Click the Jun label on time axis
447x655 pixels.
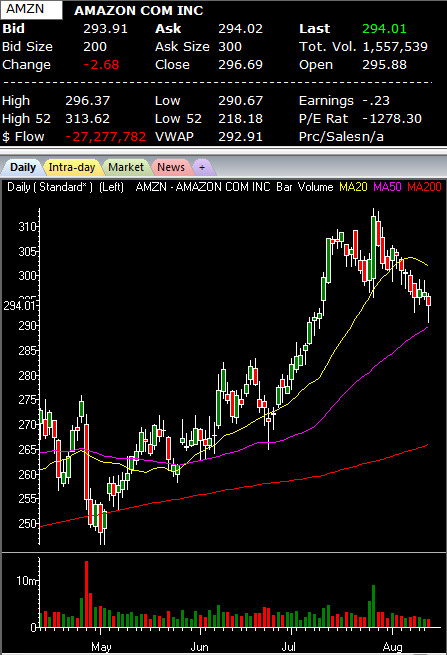coord(199,647)
